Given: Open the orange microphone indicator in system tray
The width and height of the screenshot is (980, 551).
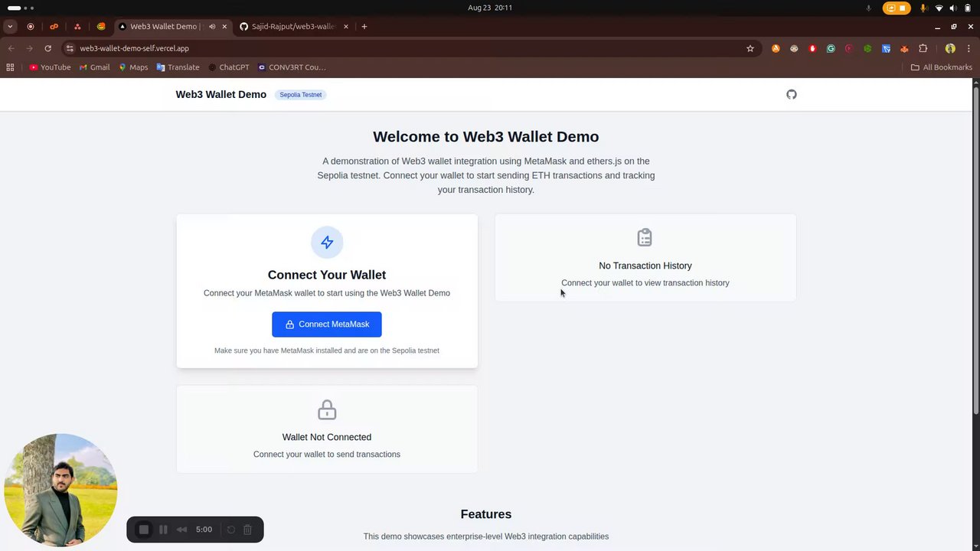Looking at the screenshot, I should click(x=923, y=8).
